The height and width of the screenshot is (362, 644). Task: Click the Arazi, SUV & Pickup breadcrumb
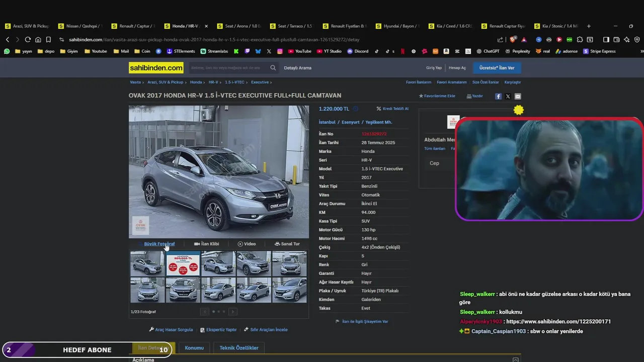[x=165, y=82]
